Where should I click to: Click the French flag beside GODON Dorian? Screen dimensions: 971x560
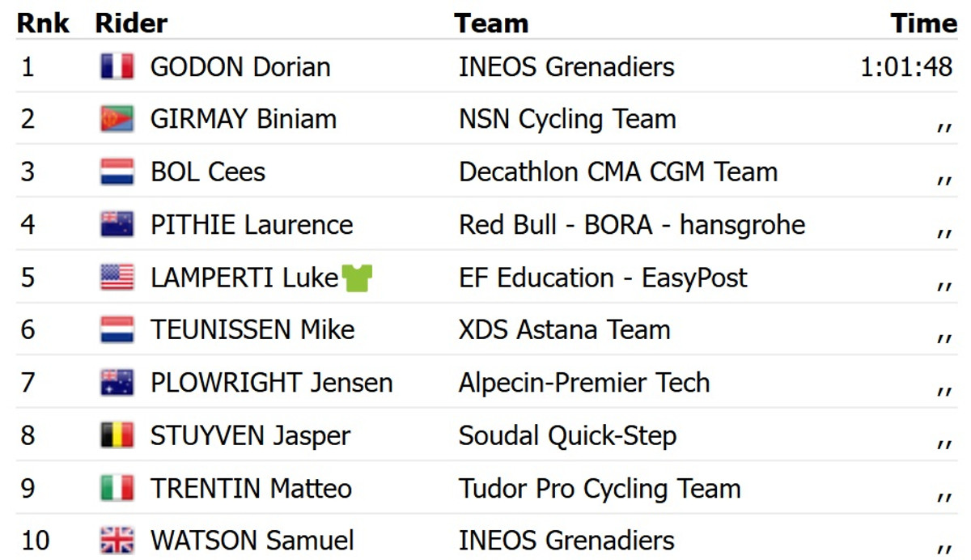117,66
